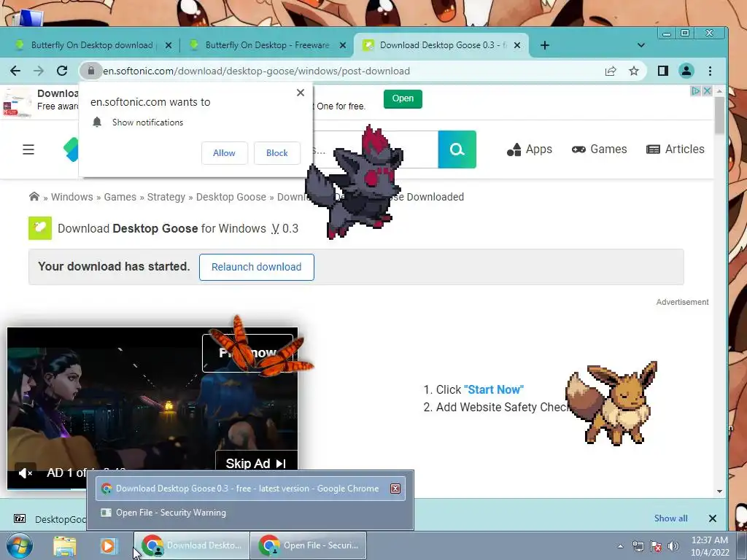Open Windows Explorer from taskbar
Image resolution: width=747 pixels, height=560 pixels.
[x=65, y=545]
